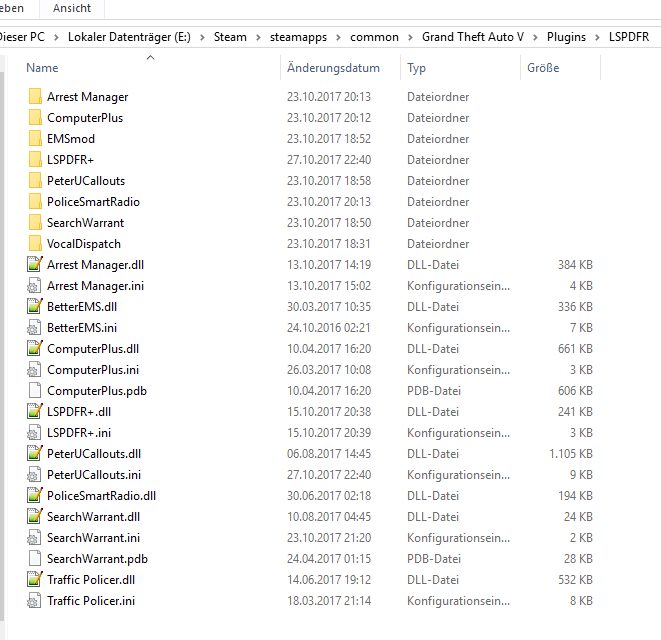This screenshot has width=661, height=640.
Task: Click LSPDFR in the address bar
Action: [629, 37]
